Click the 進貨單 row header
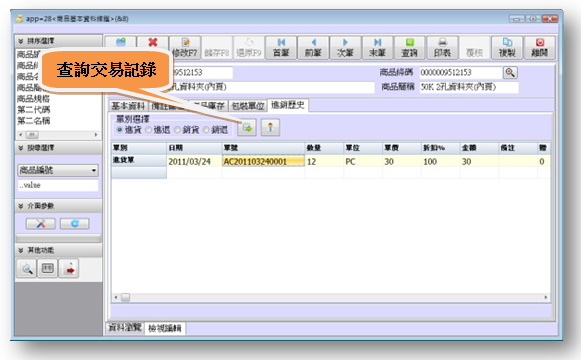Viewport: 581px width, 360px height. click(139, 160)
